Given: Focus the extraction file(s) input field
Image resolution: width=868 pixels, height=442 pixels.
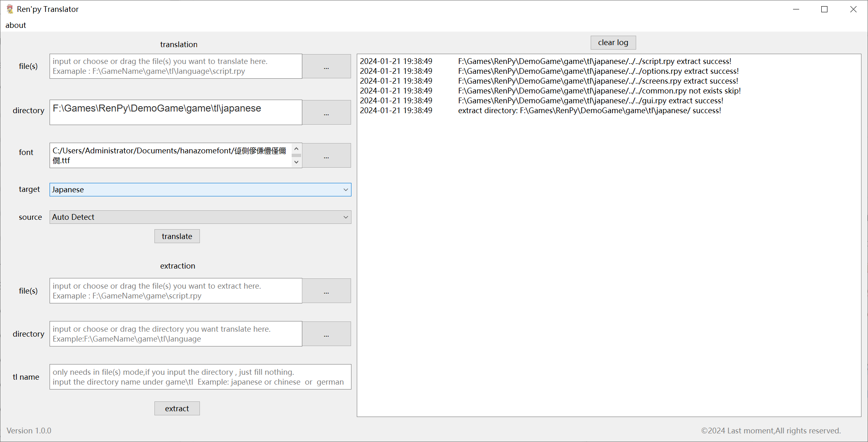Looking at the screenshot, I should 176,291.
